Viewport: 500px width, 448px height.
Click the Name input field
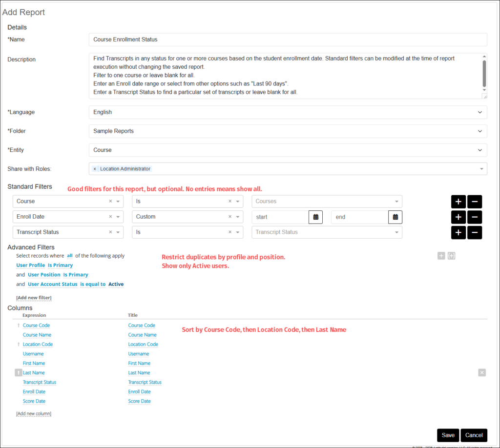[x=288, y=40]
